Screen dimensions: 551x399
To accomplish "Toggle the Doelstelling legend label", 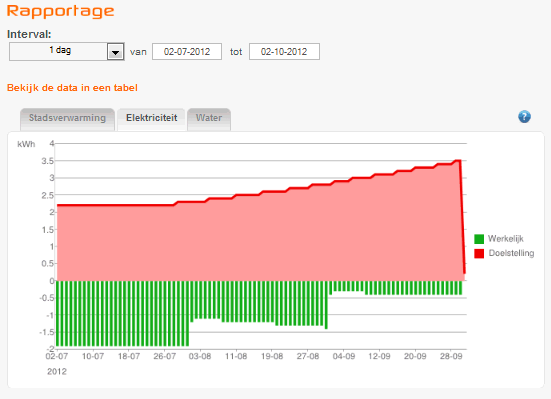I will (x=511, y=253).
